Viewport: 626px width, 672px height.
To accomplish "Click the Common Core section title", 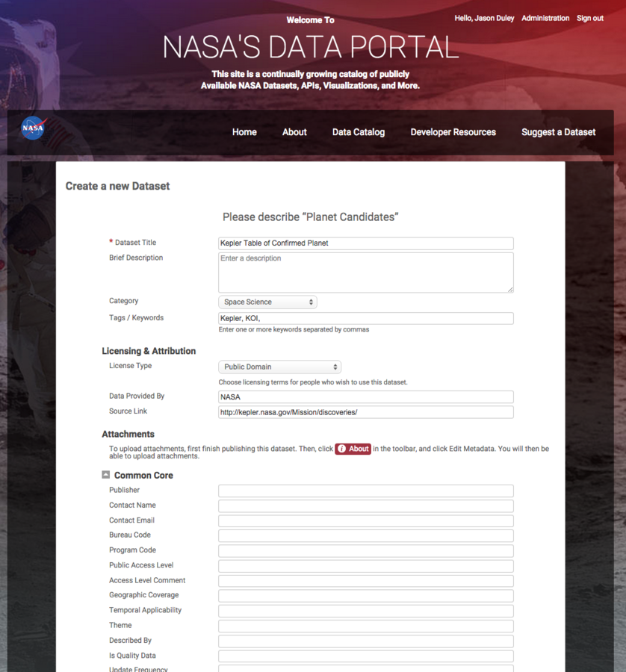I will point(143,476).
